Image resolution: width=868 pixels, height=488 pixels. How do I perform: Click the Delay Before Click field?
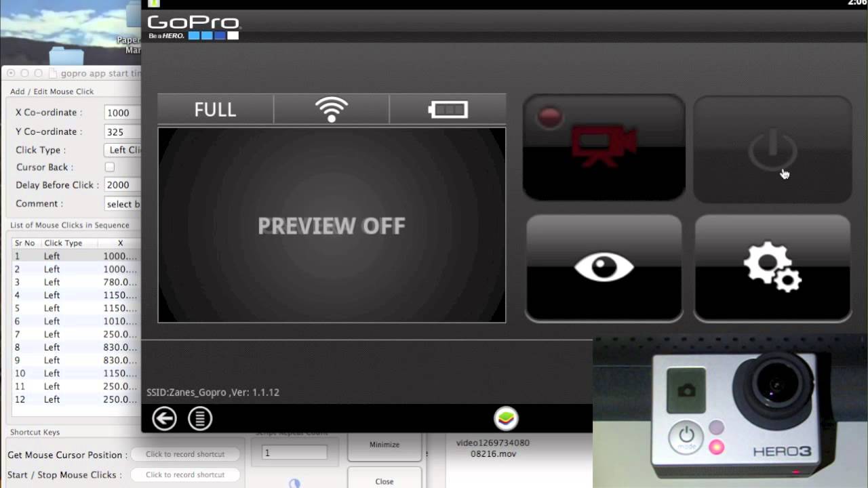pos(123,185)
